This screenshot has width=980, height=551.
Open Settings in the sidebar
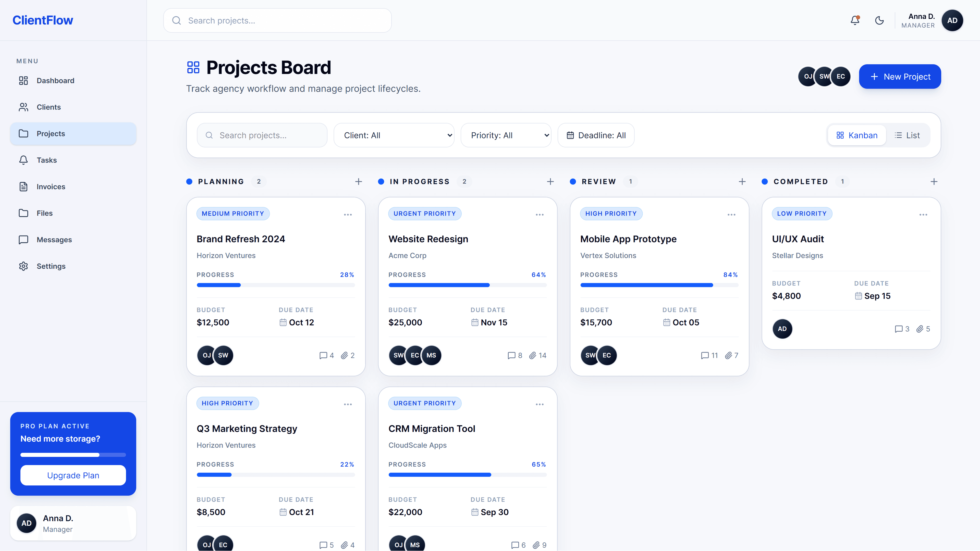pyautogui.click(x=73, y=266)
